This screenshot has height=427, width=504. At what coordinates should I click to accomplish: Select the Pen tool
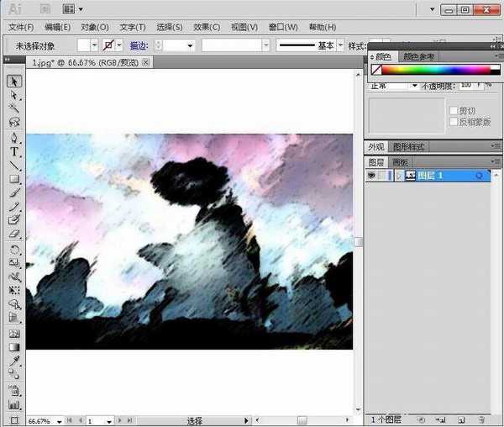(x=14, y=137)
